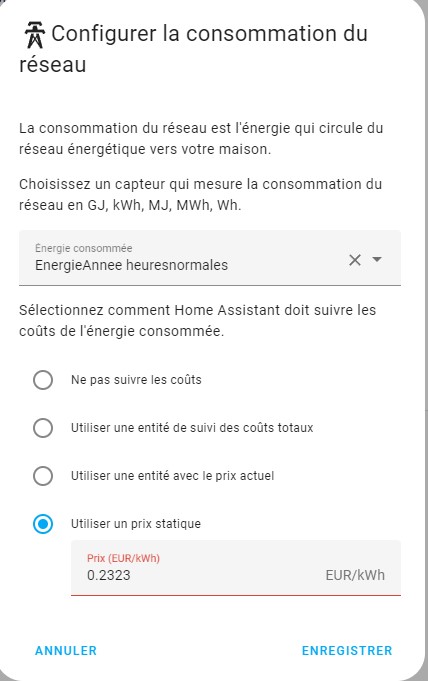The image size is (428, 681).
Task: Click the ANNULER button
Action: click(x=66, y=650)
